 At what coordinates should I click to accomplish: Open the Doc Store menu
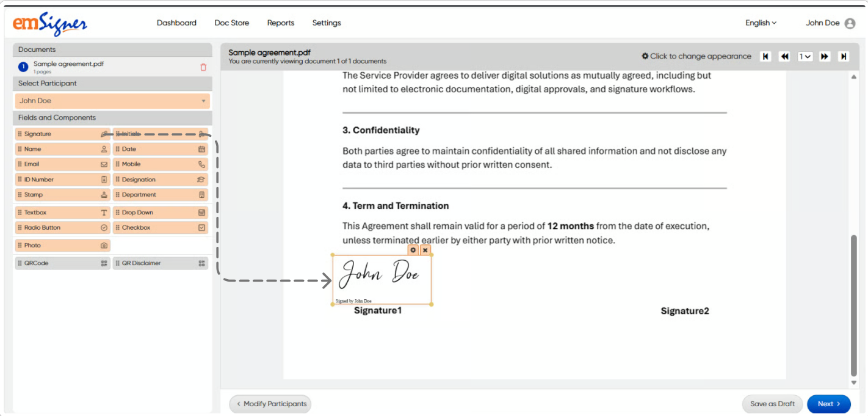tap(232, 23)
